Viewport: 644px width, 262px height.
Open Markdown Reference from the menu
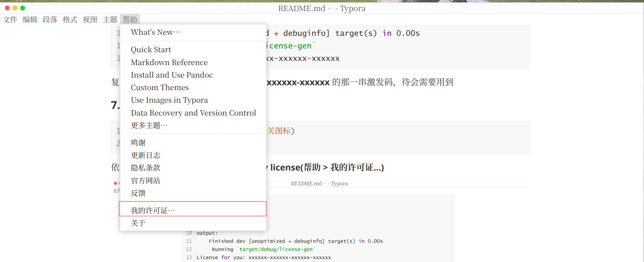[169, 63]
